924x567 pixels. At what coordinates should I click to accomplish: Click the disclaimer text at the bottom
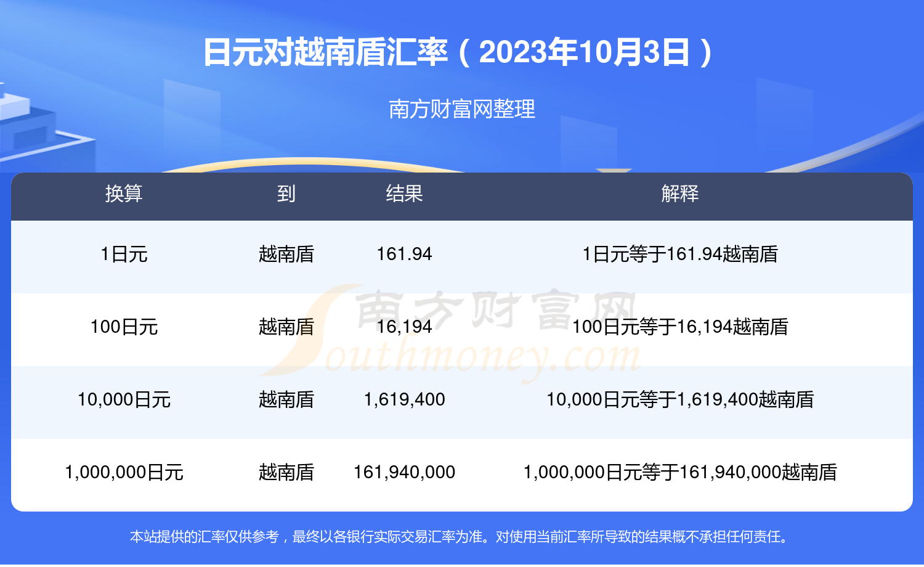[460, 537]
